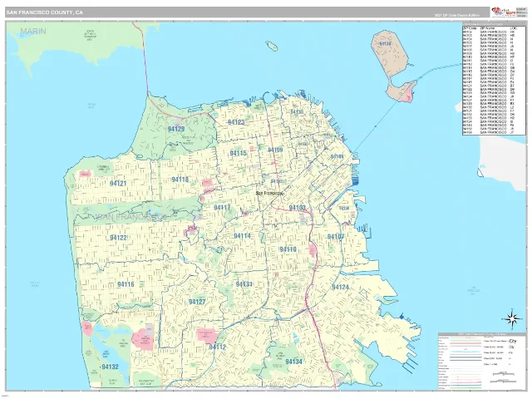The height and width of the screenshot is (399, 532).
Task: Click the black San Francisco city label
Action: [x=269, y=193]
